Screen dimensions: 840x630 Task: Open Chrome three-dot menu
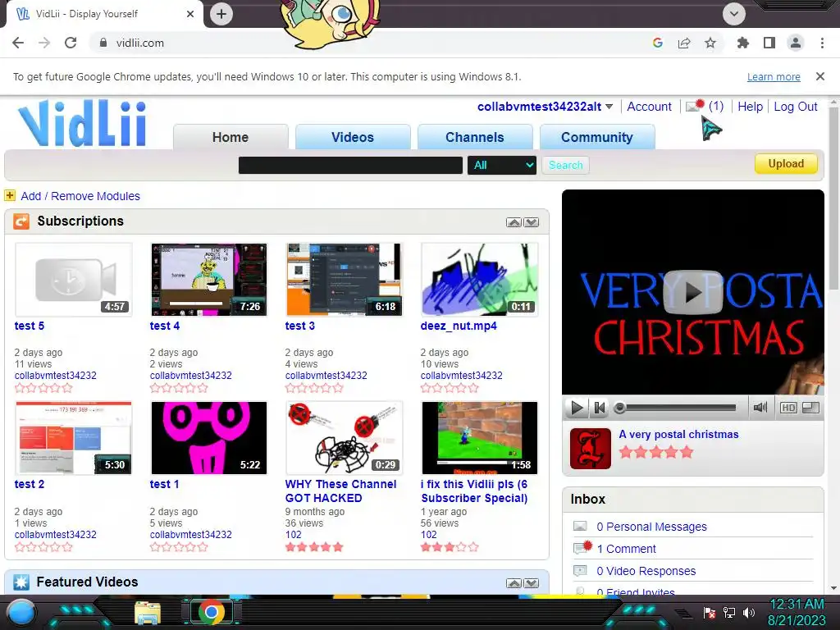pos(822,43)
